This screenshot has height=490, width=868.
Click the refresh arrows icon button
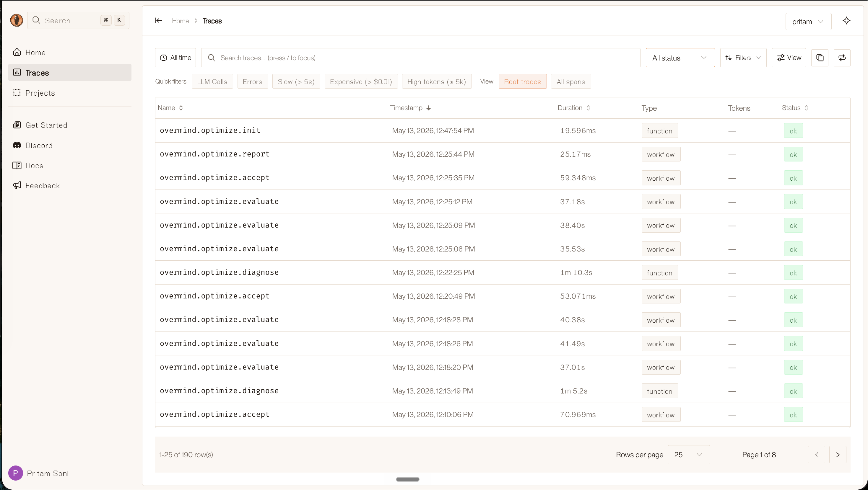(x=842, y=58)
